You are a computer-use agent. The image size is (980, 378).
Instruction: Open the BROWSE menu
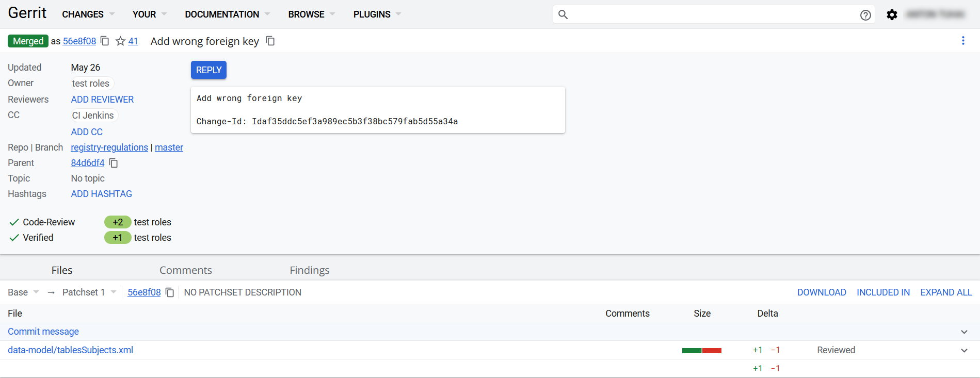click(x=312, y=14)
